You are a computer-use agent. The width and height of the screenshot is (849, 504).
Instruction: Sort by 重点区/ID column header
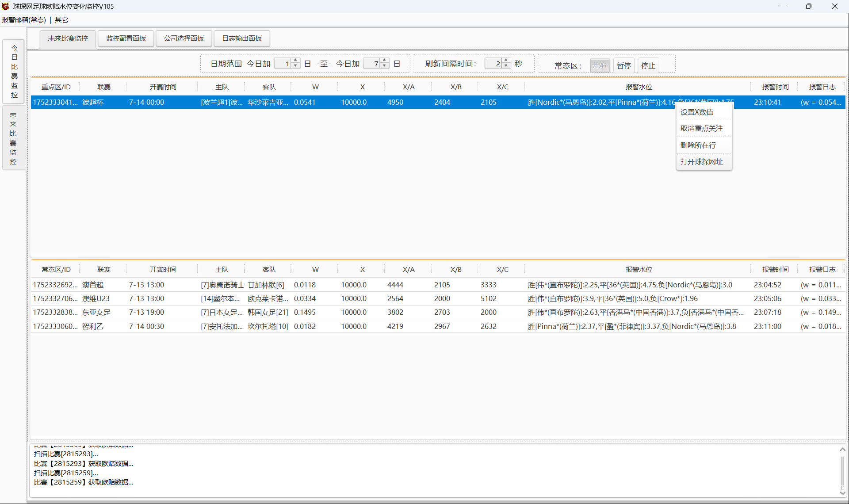coord(56,87)
